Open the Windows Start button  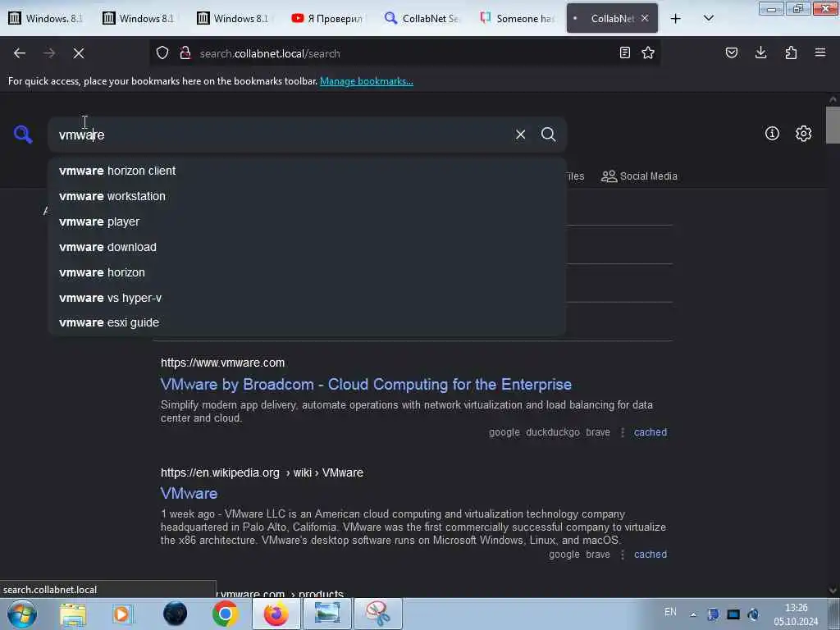tap(22, 614)
